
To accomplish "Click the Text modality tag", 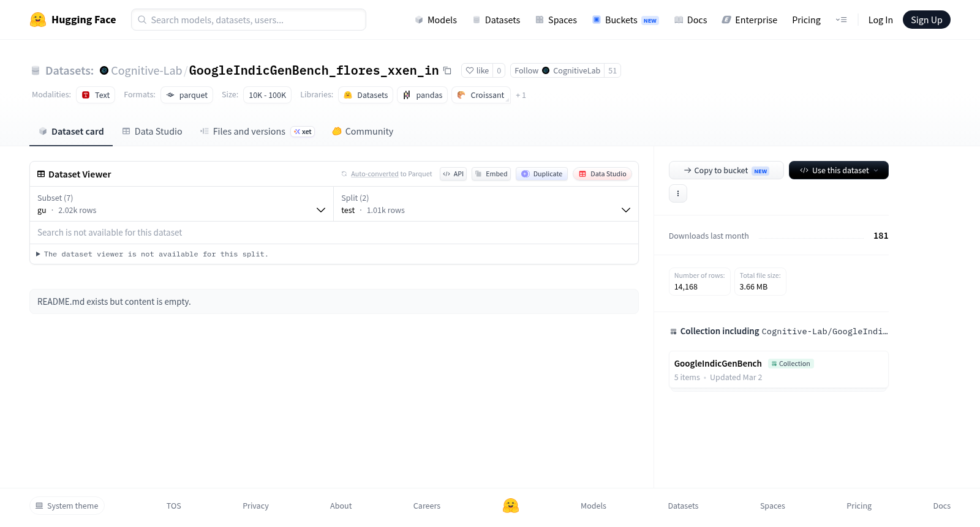I will pos(96,95).
